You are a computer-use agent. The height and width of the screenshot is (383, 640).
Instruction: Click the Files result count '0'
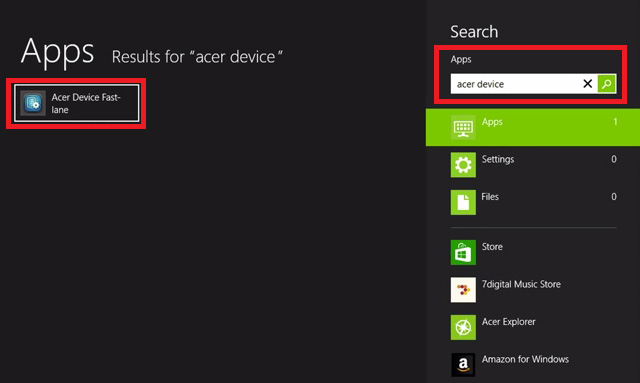point(614,197)
